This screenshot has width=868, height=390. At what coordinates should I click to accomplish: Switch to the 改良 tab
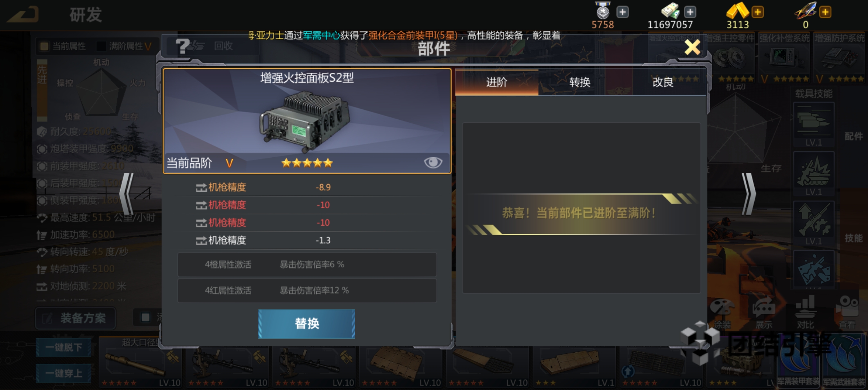[x=663, y=82]
